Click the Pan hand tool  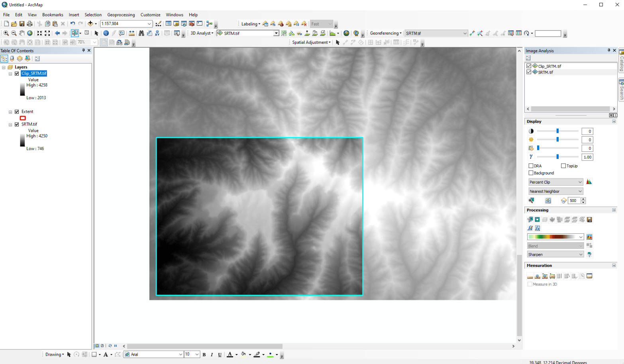tap(22, 33)
